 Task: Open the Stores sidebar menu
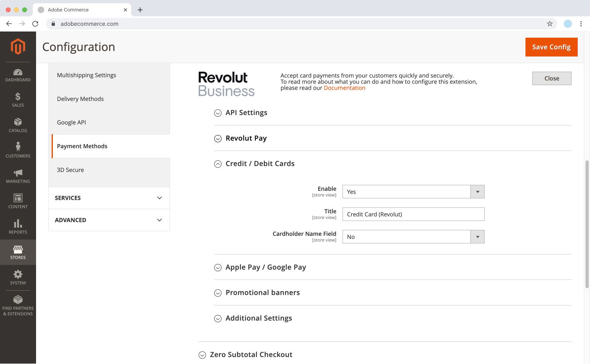(x=18, y=253)
